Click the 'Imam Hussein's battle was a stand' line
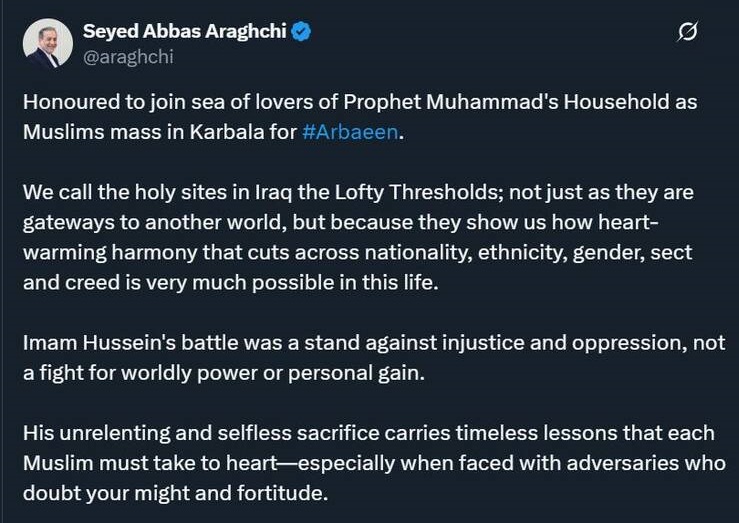Screen dimensions: 739x523 click(x=374, y=343)
